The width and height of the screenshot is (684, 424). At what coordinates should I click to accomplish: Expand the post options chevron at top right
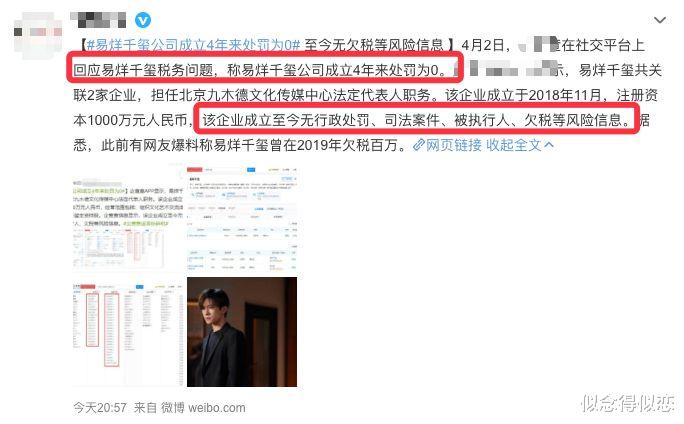(660, 20)
